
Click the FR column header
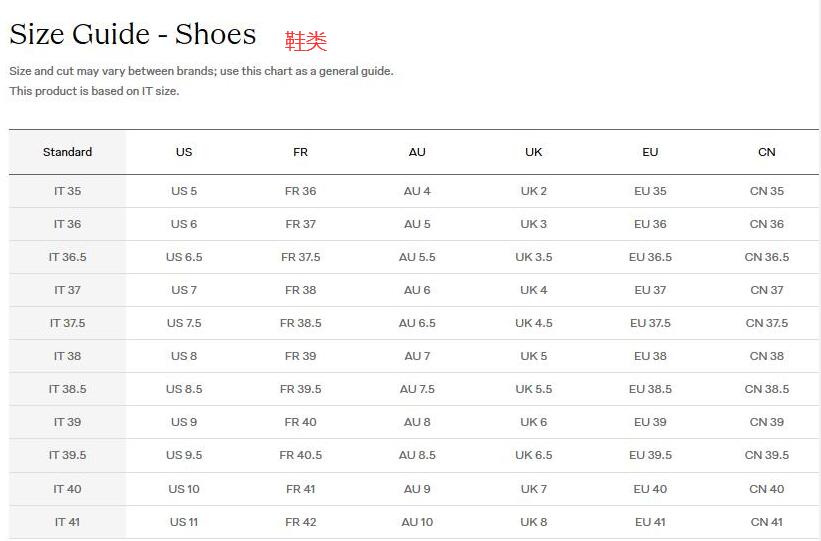coord(300,152)
